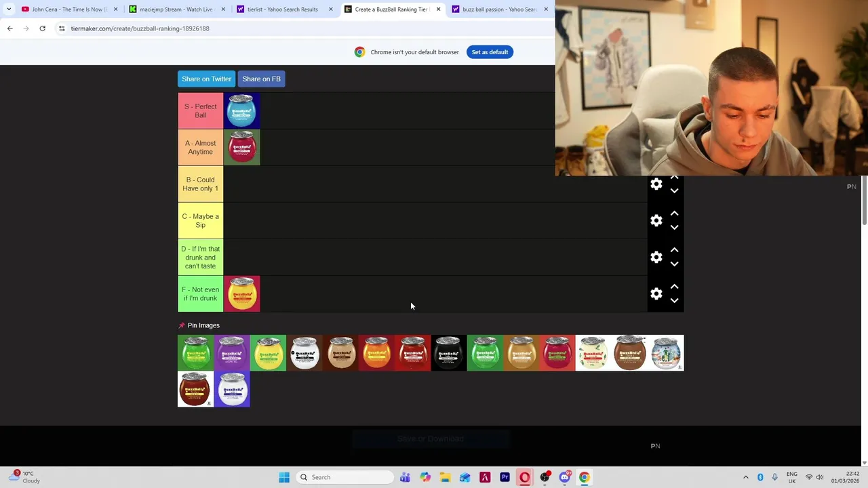The width and height of the screenshot is (868, 488).
Task: Open Windows Start menu
Action: coord(284,477)
